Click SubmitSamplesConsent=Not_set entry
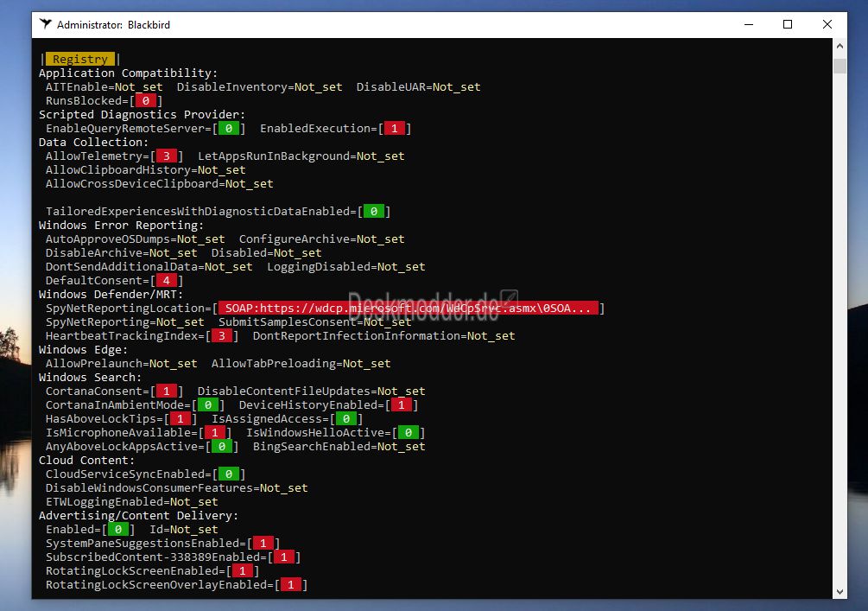 (315, 322)
